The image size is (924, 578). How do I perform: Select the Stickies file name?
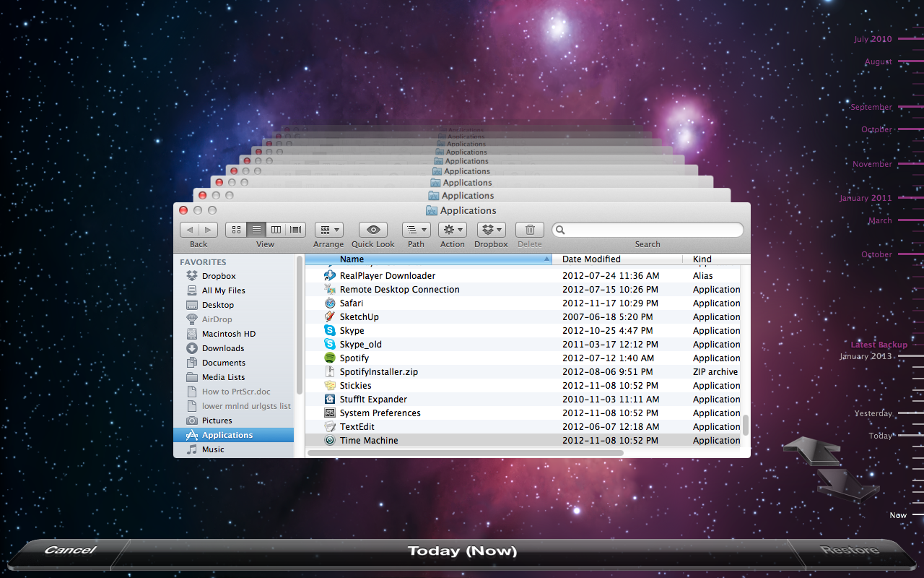coord(356,385)
